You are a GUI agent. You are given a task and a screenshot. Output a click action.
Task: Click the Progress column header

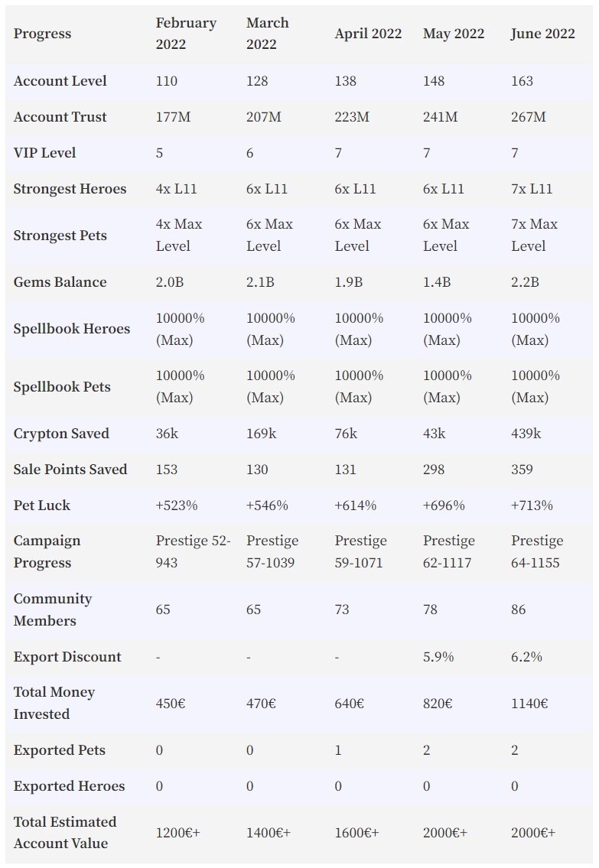(42, 34)
